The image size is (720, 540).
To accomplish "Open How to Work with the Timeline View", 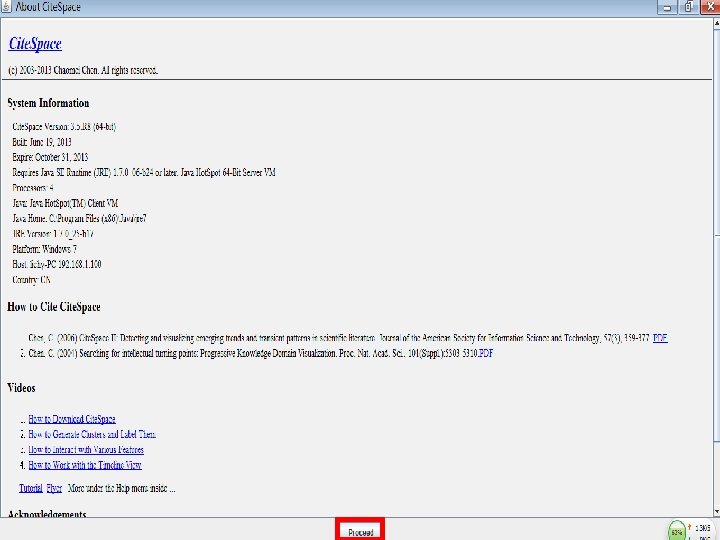I will 85,465.
